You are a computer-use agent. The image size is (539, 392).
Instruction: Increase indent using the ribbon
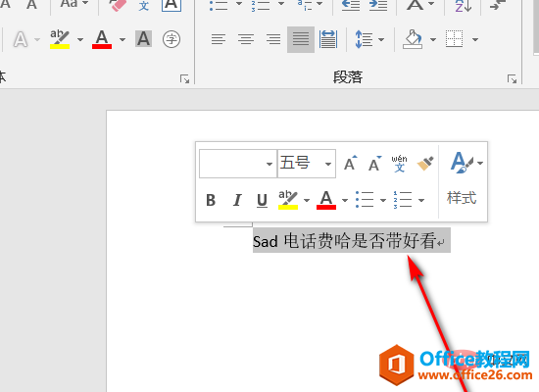pyautogui.click(x=378, y=5)
